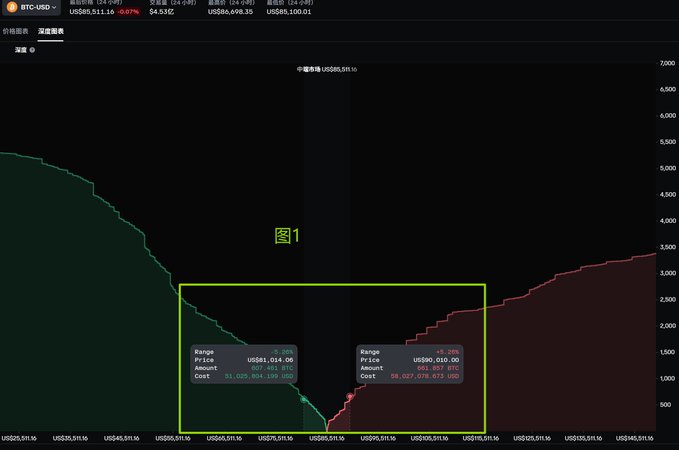
Task: Open the BTC-USD trading pair dropdown
Action: pyautogui.click(x=32, y=7)
